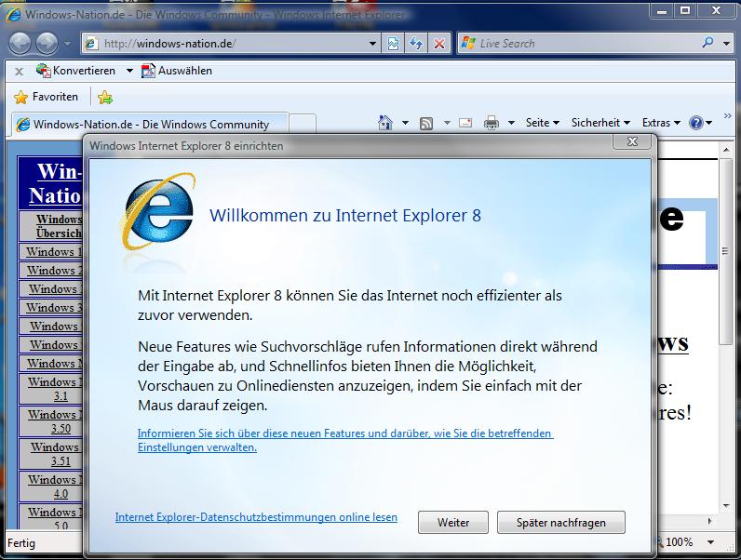Click the Read Mail envelope icon
Viewport: 741px width, 560px height.
point(465,123)
